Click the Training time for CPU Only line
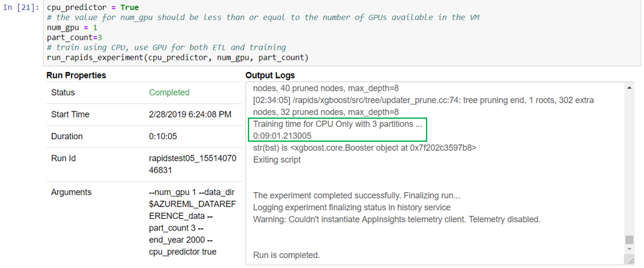The height and width of the screenshot is (268, 644). coord(338,124)
